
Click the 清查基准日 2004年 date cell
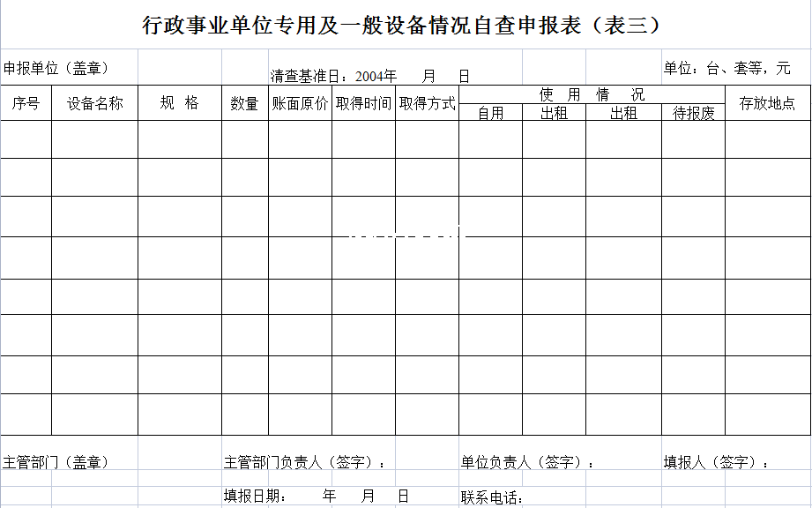pos(370,76)
